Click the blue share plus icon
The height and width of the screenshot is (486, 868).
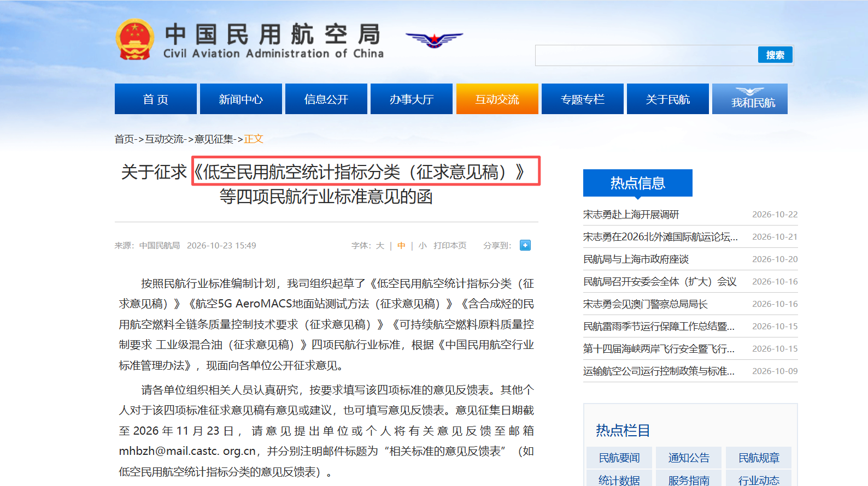point(525,245)
